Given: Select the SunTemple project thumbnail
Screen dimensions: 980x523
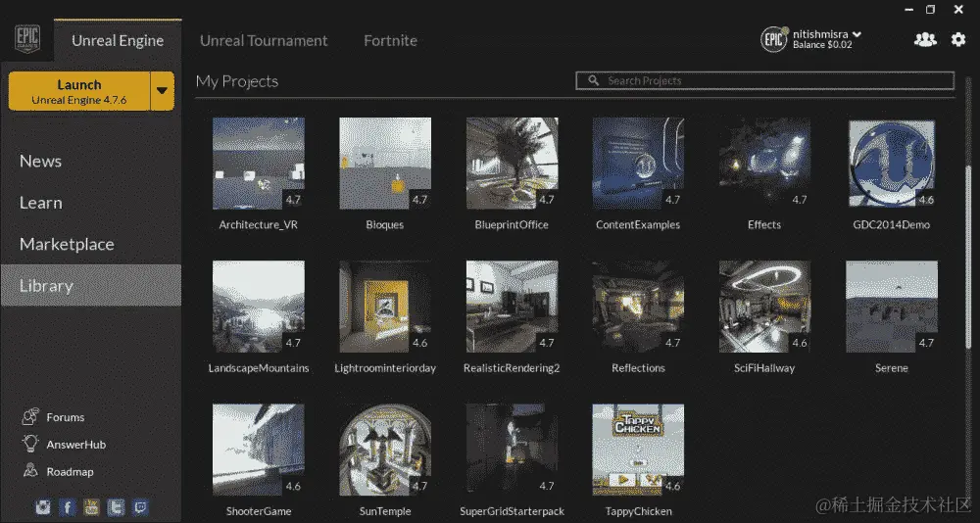Looking at the screenshot, I should (x=385, y=450).
